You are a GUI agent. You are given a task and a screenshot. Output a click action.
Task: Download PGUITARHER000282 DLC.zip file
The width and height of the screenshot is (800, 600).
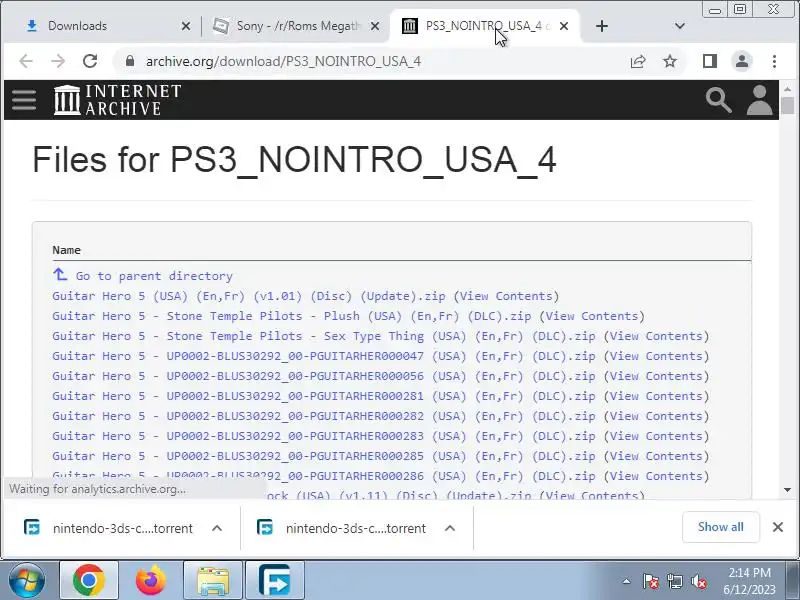click(x=323, y=416)
